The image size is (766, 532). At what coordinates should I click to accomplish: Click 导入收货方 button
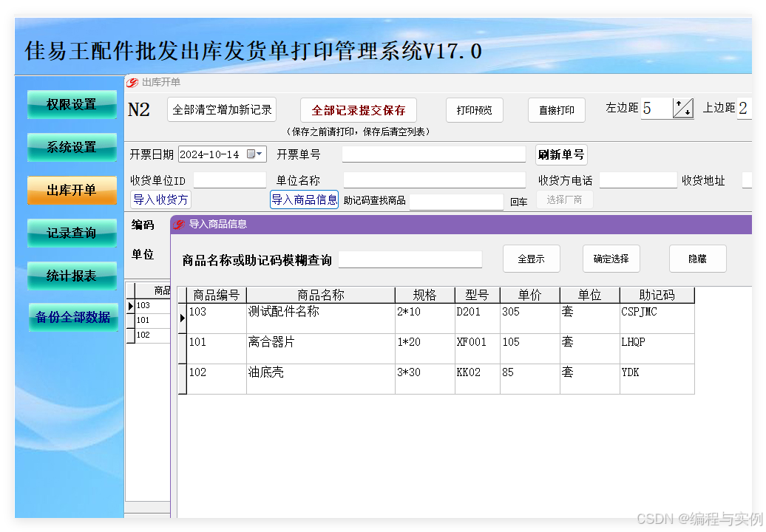tap(160, 199)
